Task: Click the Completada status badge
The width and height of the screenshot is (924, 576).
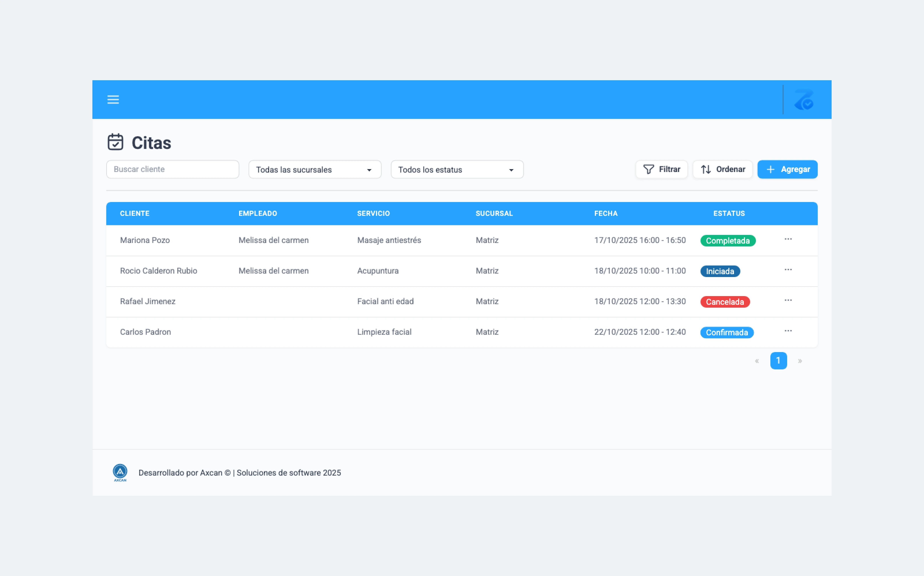Action: pyautogui.click(x=728, y=241)
